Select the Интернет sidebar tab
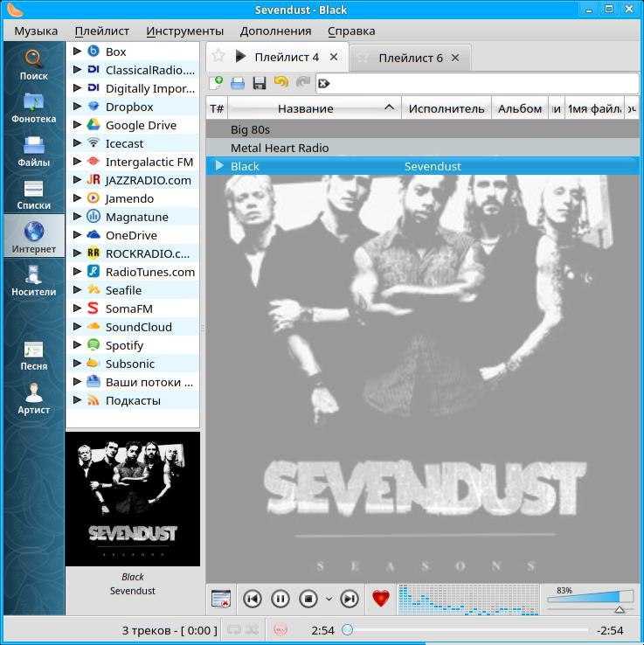Viewport: 644px width, 645px height. [34, 237]
